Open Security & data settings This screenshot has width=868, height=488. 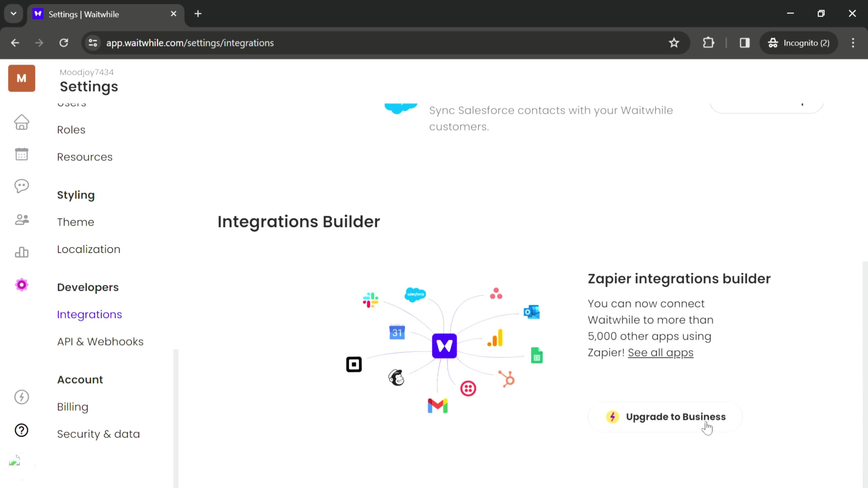(98, 434)
